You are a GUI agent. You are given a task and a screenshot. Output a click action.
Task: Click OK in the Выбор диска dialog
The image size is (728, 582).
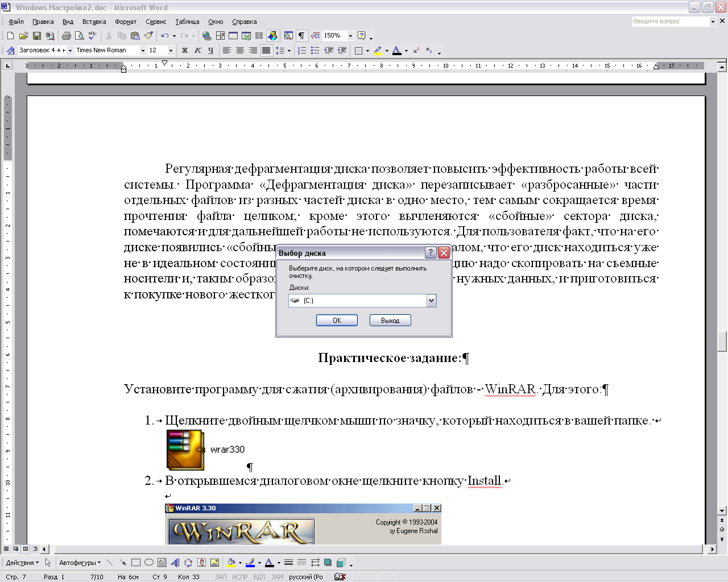click(x=337, y=321)
